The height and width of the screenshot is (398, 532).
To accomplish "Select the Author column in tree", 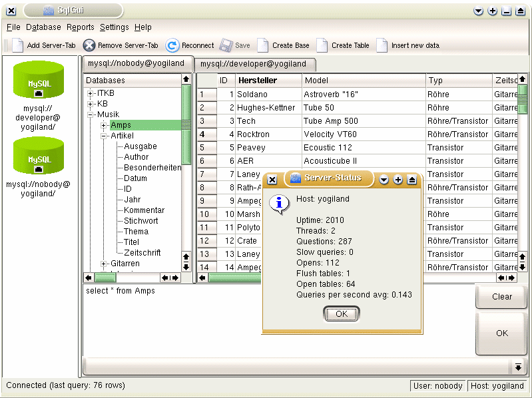I will (136, 157).
